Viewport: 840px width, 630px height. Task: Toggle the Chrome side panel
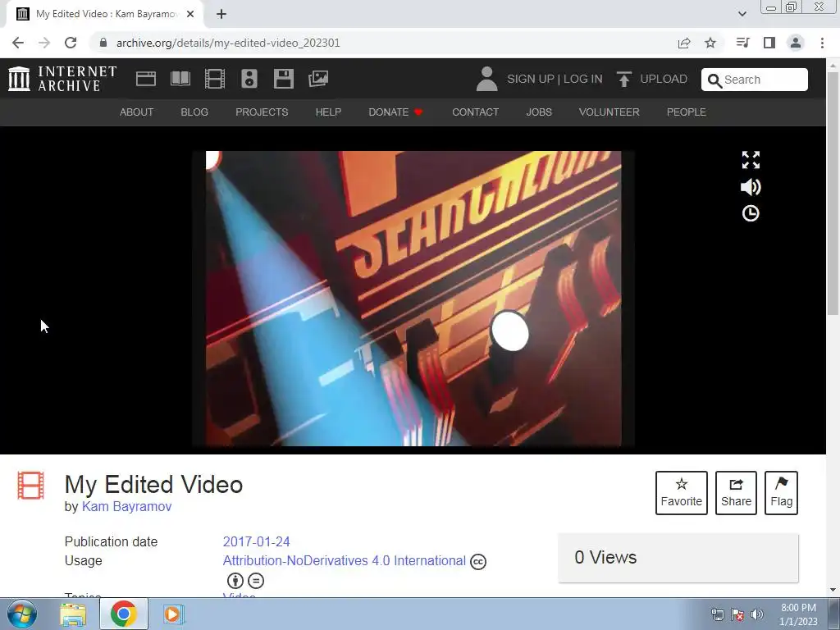(x=769, y=43)
